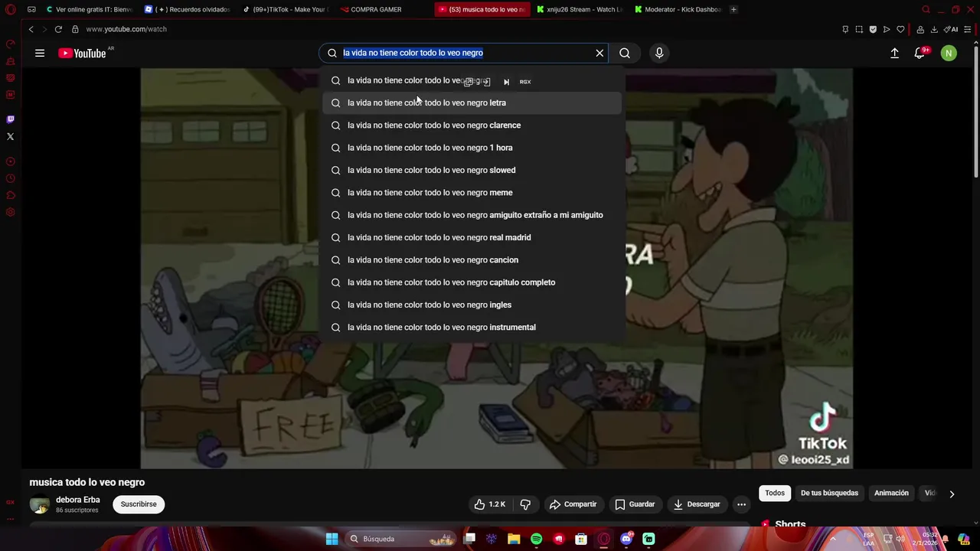Dislike the video with thumbs down

click(x=525, y=504)
